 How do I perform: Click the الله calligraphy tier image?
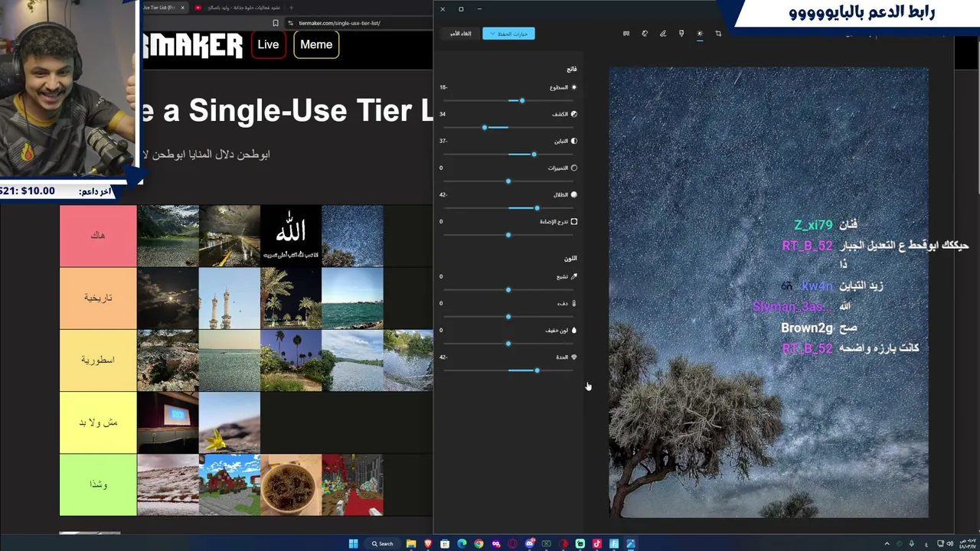(291, 236)
